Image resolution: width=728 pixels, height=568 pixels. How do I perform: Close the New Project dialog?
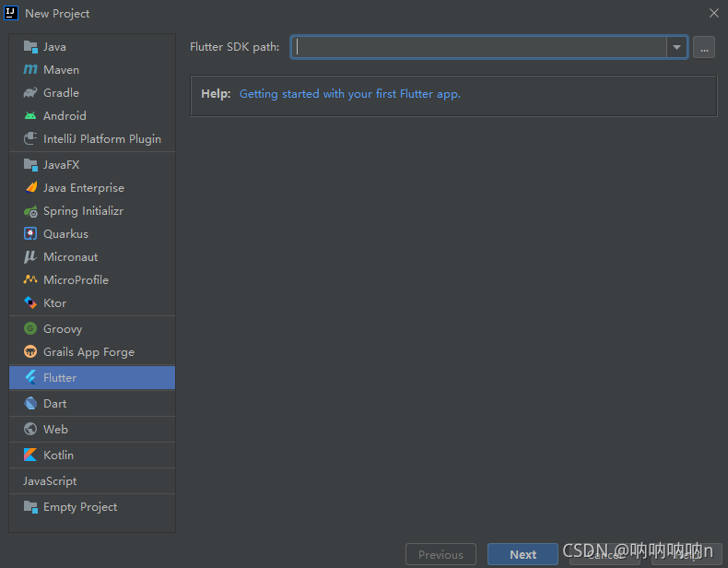pyautogui.click(x=714, y=13)
